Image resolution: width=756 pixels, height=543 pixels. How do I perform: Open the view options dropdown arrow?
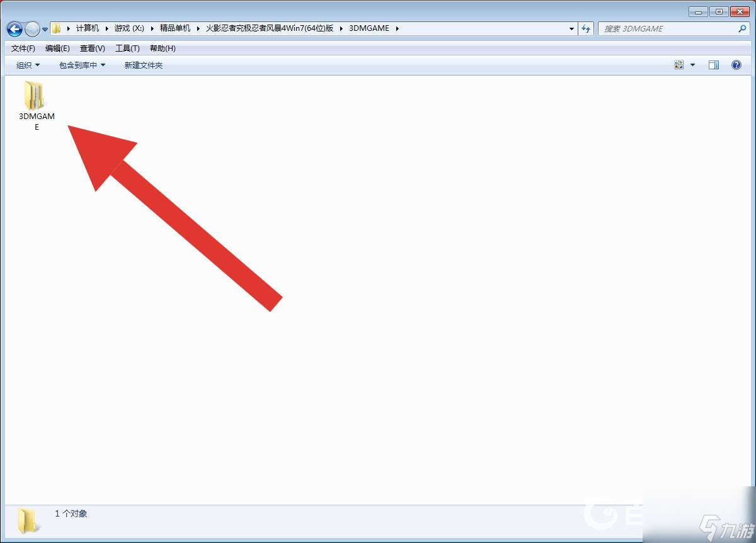692,65
